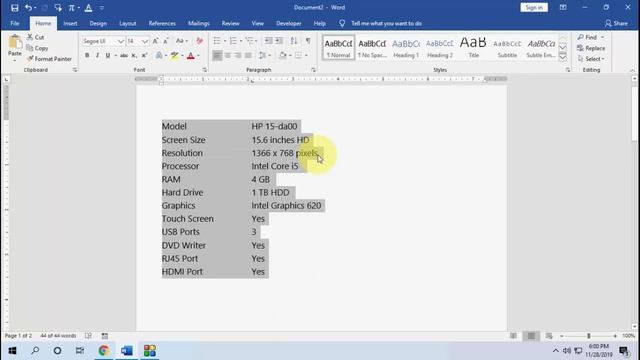Show paragraph marks and hidden symbols
Image resolution: width=640 pixels, height=360 pixels.
[308, 41]
